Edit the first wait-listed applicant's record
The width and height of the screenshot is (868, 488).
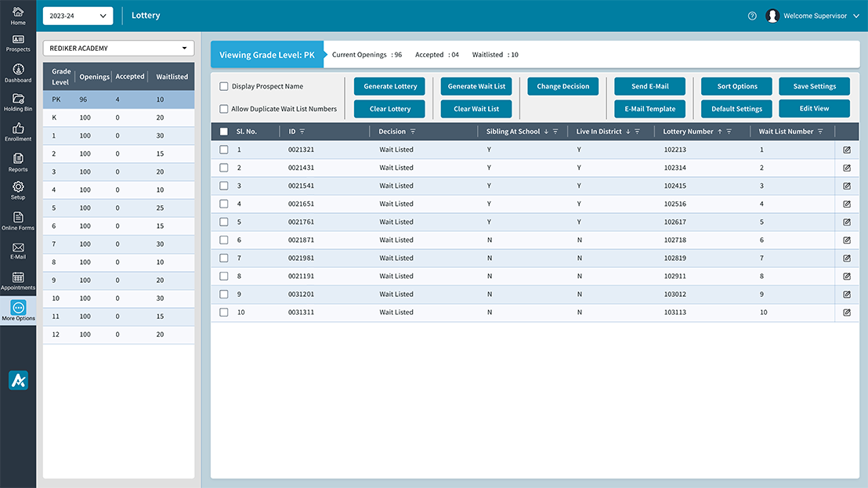[x=846, y=149]
